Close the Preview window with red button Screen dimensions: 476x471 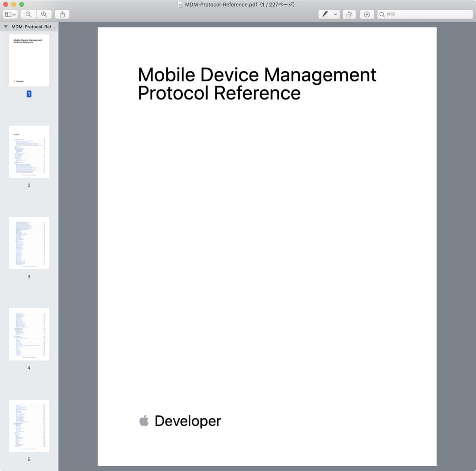(x=5, y=5)
